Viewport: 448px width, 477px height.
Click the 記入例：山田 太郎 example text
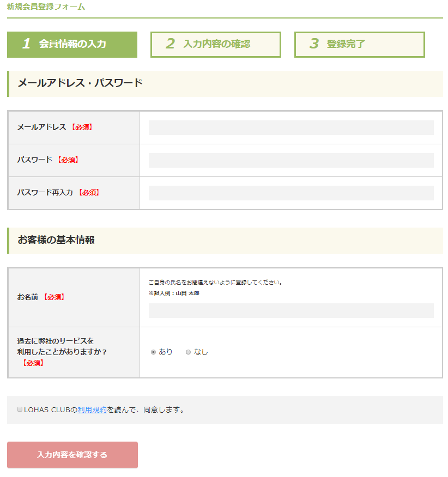click(174, 293)
